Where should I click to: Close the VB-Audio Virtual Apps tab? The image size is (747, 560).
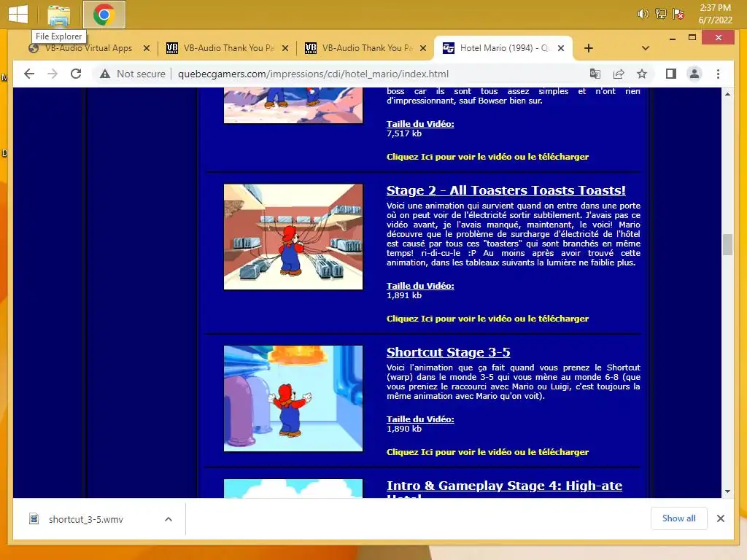[146, 48]
